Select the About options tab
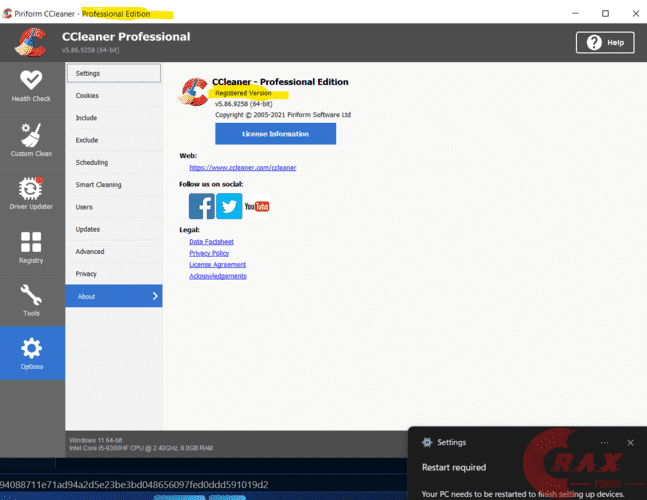The image size is (647, 500). coord(114,296)
